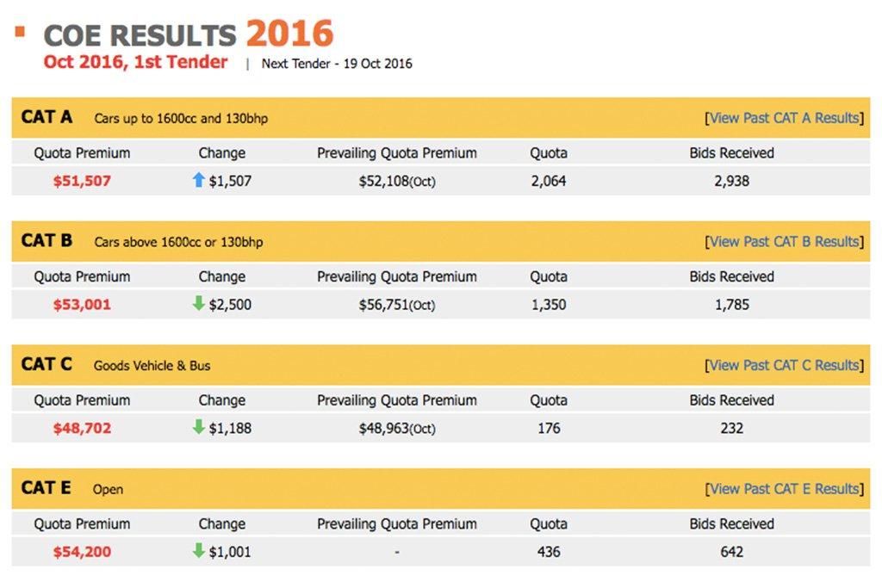The image size is (882, 588).
Task: Click the CAT B quota premium $53,001
Action: click(82, 304)
